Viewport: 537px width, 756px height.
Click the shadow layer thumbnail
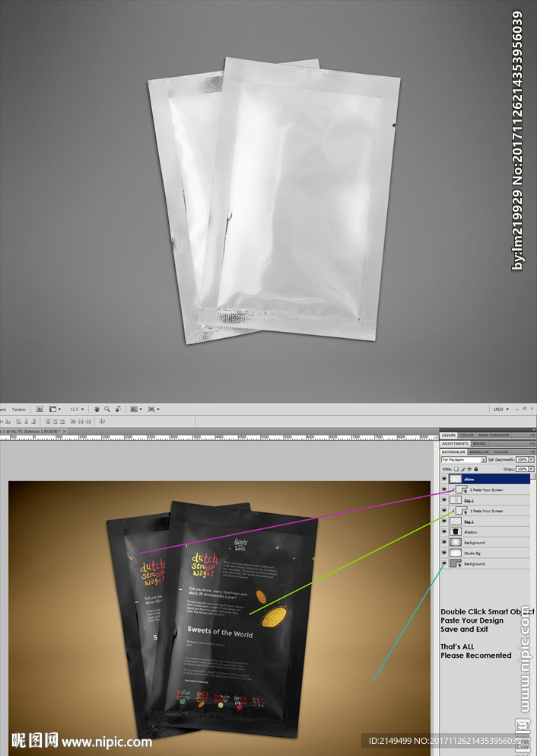456,532
